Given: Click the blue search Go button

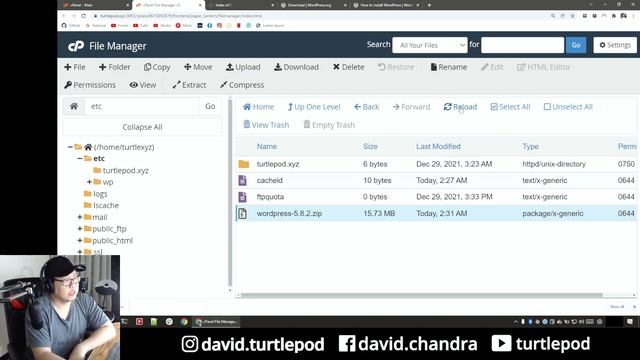Looking at the screenshot, I should (x=576, y=45).
